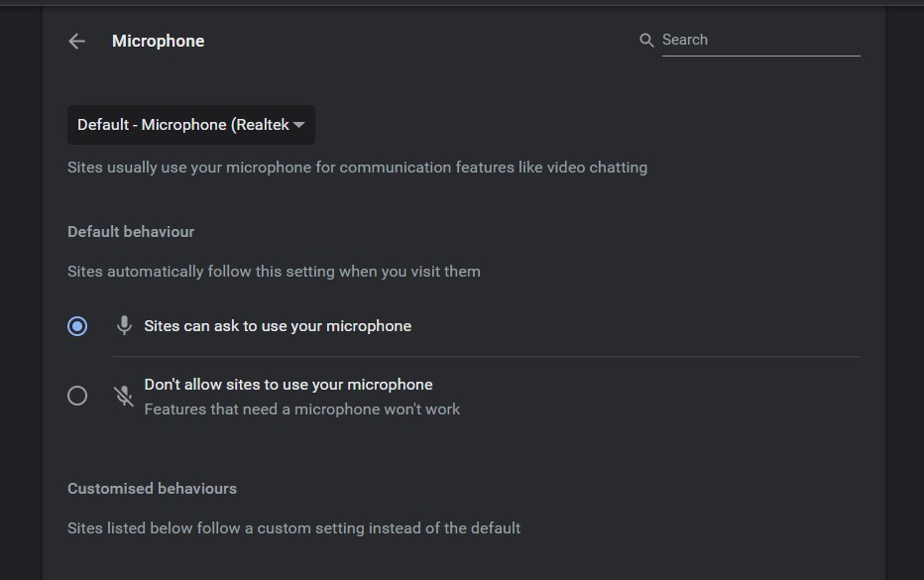Viewport: 924px width, 580px height.
Task: Go back using the arrow beside Microphone
Action: coord(76,41)
